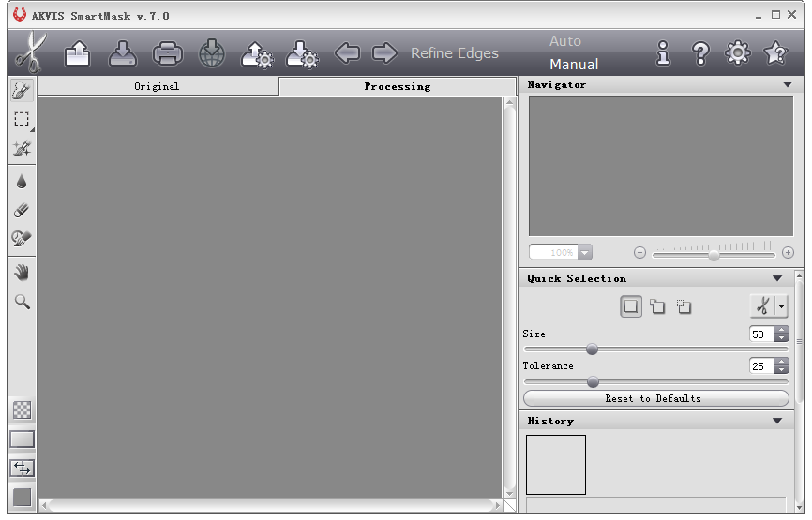Click the canvas vertical scrollbar up arrow
The image size is (812, 520).
(x=509, y=102)
